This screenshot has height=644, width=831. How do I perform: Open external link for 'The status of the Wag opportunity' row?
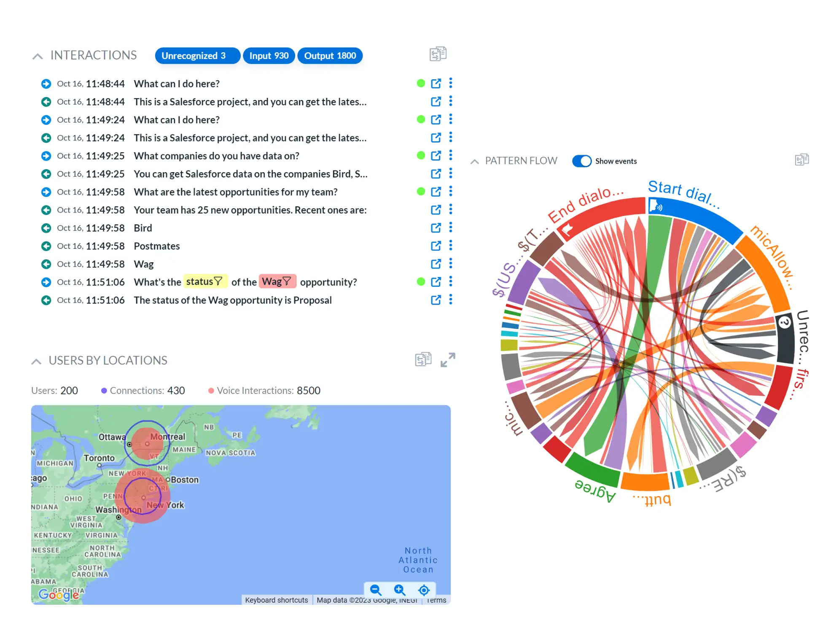pyautogui.click(x=436, y=300)
